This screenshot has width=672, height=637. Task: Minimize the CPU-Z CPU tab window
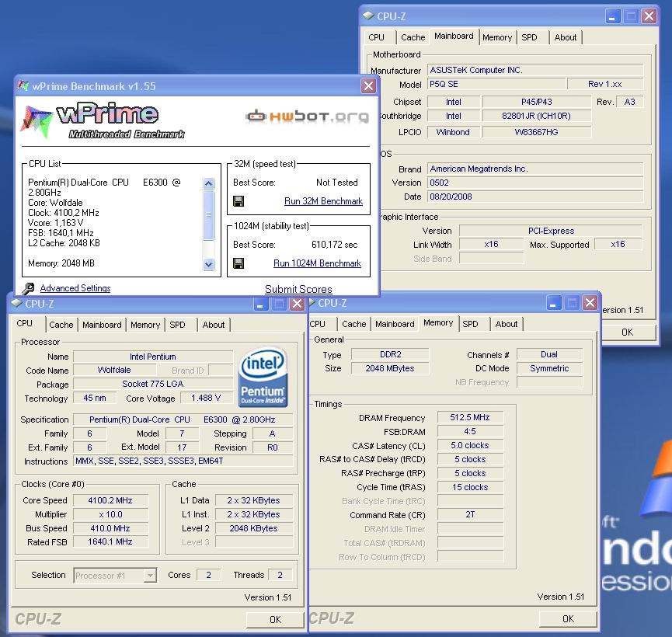tap(260, 304)
